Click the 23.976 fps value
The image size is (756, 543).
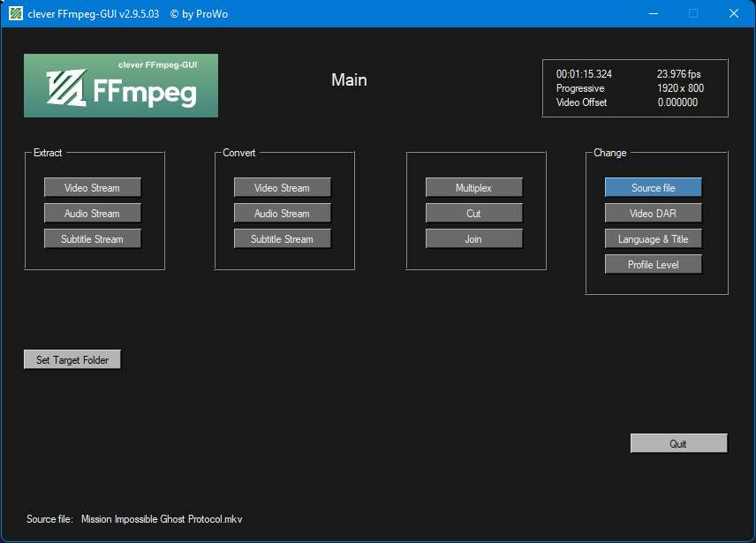[x=679, y=73]
